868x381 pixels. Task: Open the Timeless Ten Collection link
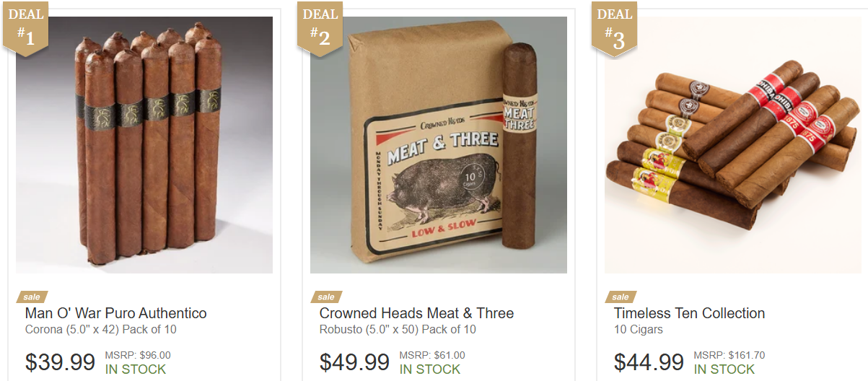click(689, 313)
